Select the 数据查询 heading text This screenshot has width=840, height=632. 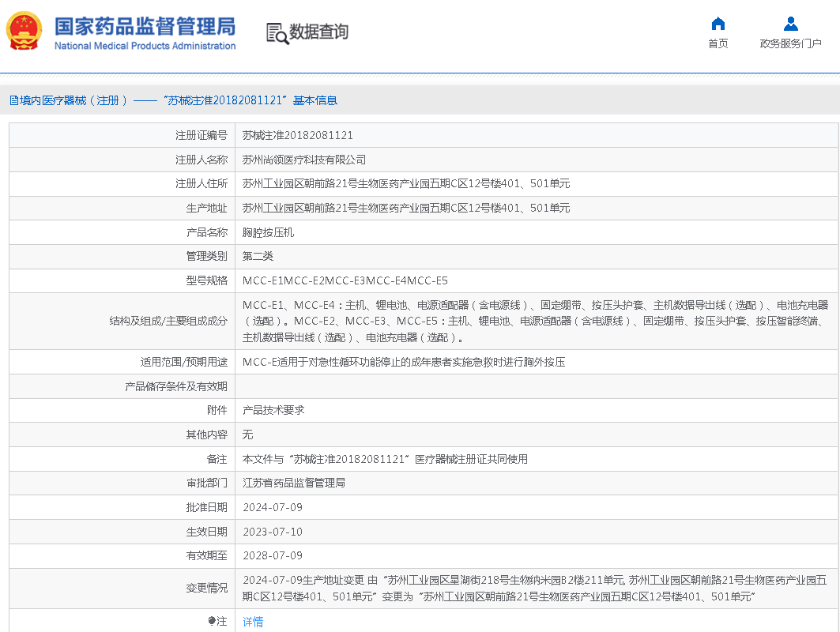pyautogui.click(x=318, y=32)
